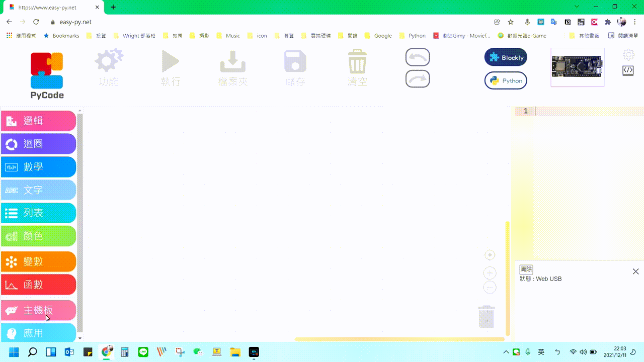Open the Python bookmark folder

pyautogui.click(x=413, y=36)
